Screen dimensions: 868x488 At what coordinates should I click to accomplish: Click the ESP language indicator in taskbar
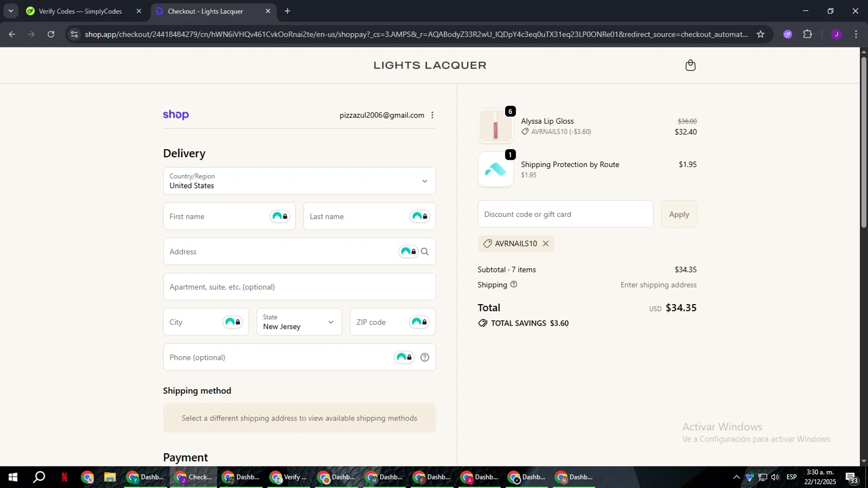coord(792,477)
